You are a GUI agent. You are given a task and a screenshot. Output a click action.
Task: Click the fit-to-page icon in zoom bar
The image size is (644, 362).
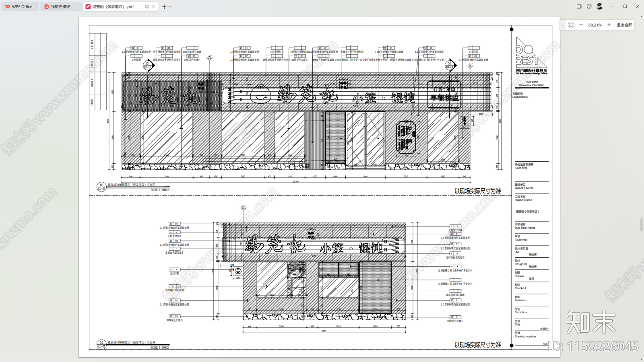[x=571, y=25]
